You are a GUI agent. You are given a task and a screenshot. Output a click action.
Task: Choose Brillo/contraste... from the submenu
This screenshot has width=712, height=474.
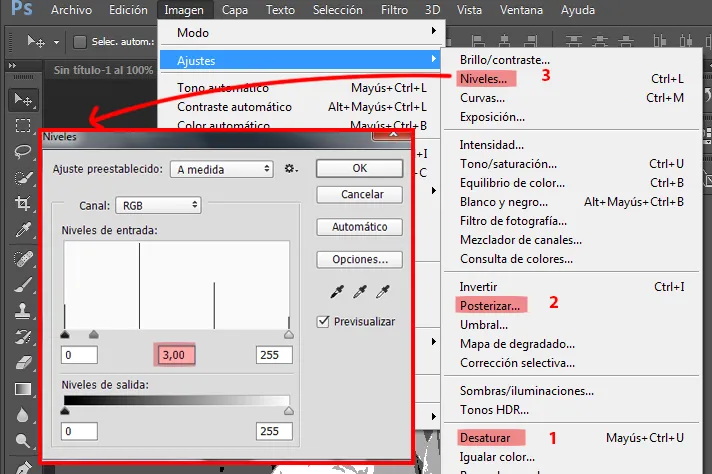[572, 59]
